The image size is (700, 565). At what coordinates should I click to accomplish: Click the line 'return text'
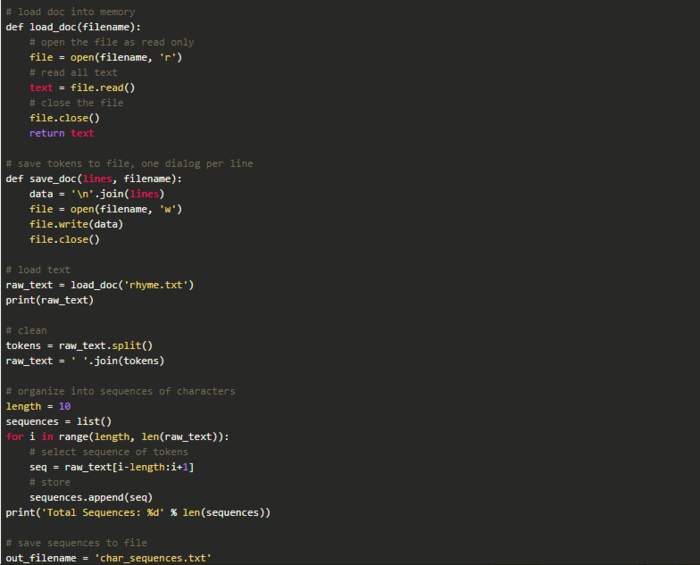tap(62, 133)
